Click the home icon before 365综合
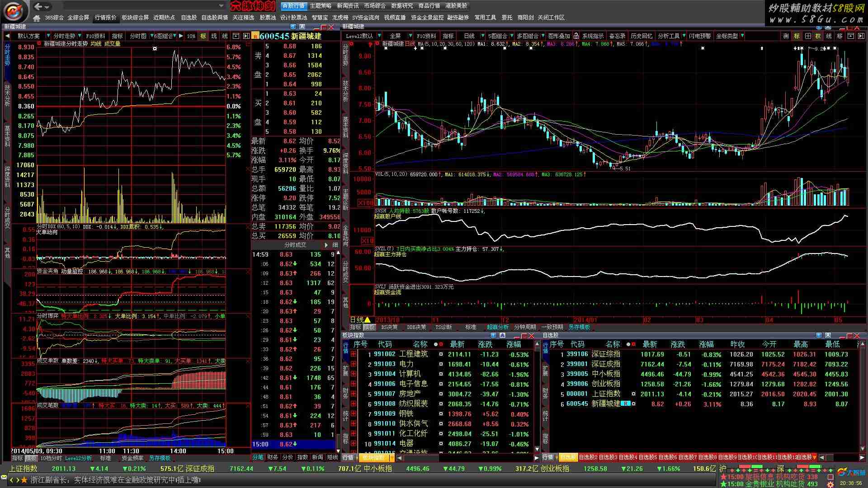Viewport: 868px width, 488px height. [x=38, y=18]
